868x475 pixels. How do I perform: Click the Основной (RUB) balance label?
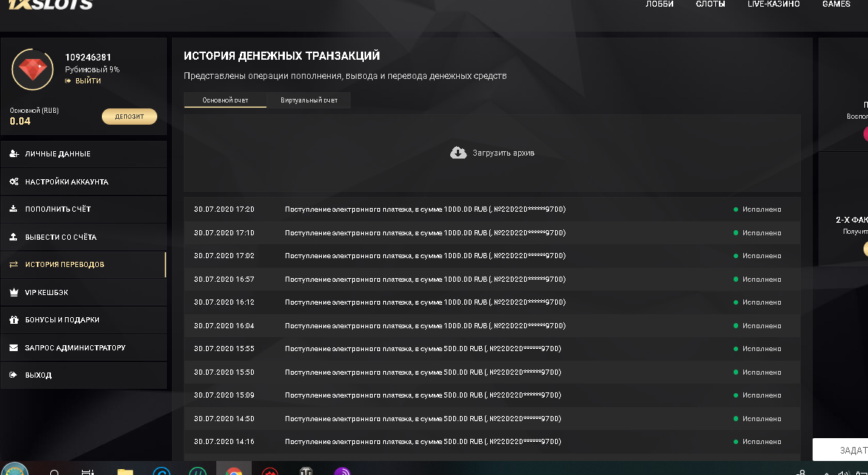point(34,111)
